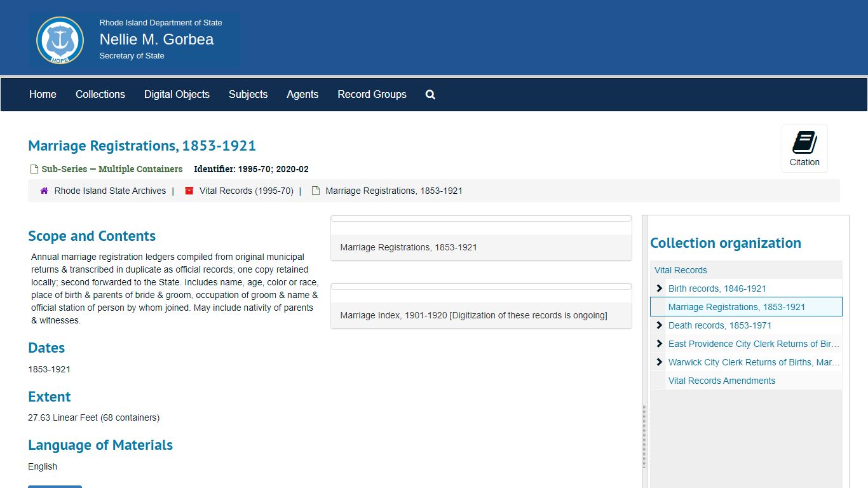Select Marriage Registrations, 1853-1921 tree item
868x488 pixels.
(746, 307)
